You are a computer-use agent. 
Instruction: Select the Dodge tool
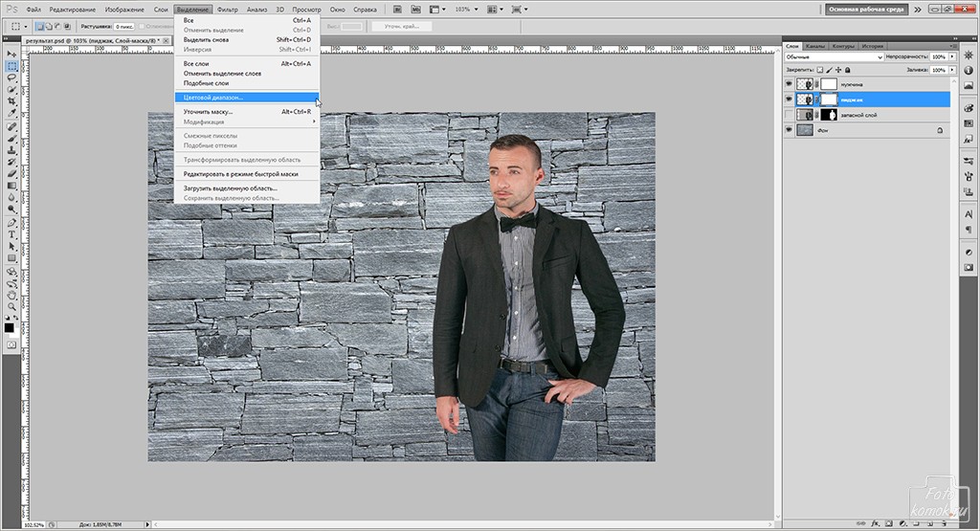[x=11, y=210]
